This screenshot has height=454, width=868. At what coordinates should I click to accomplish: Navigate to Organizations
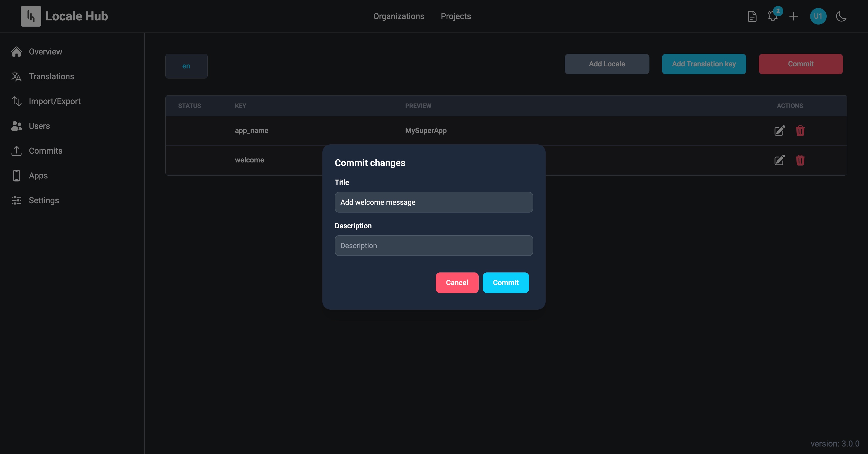click(x=399, y=16)
